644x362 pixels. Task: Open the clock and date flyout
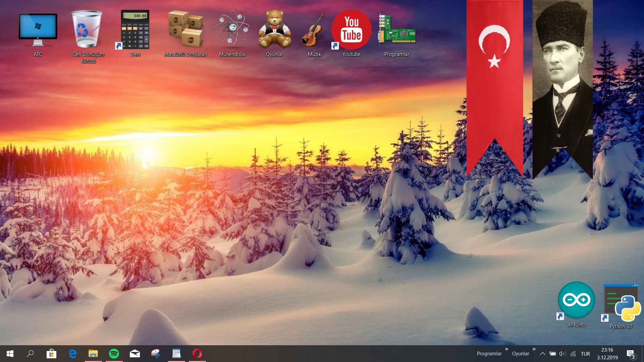click(x=607, y=354)
